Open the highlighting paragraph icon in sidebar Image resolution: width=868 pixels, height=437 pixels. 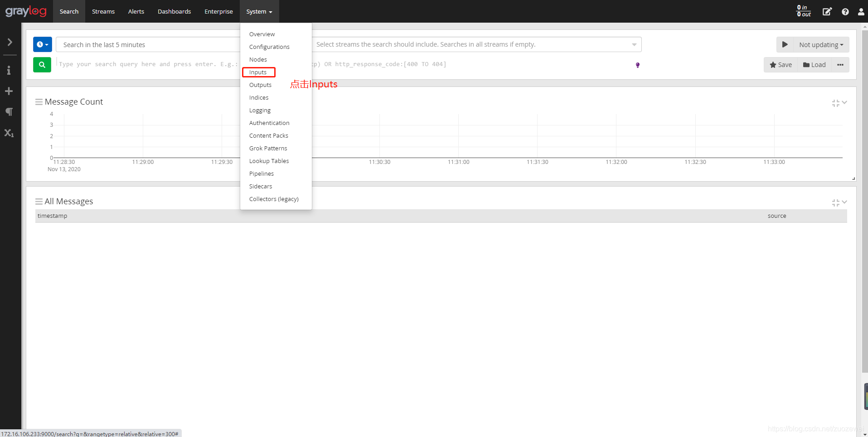(9, 112)
